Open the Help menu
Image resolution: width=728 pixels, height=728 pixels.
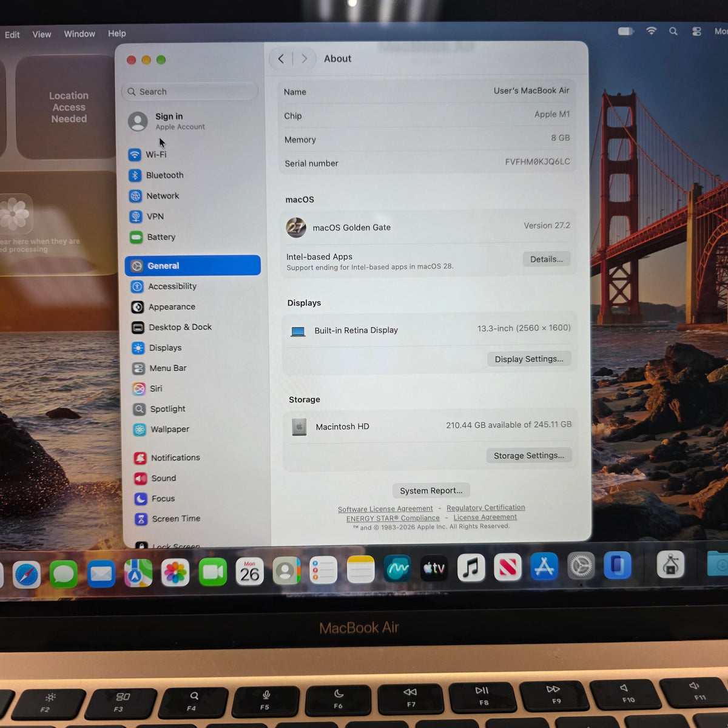pyautogui.click(x=117, y=33)
